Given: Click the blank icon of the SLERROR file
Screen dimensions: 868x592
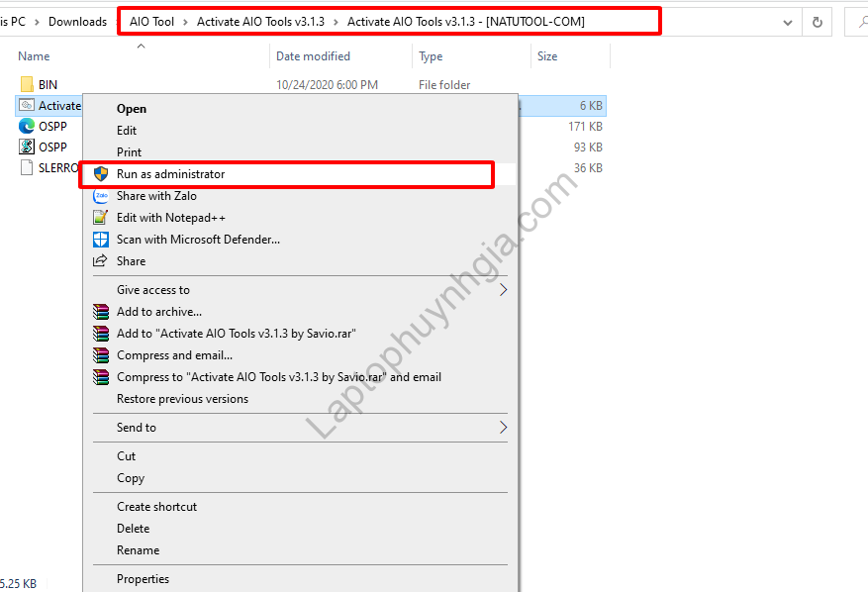Looking at the screenshot, I should [x=27, y=167].
